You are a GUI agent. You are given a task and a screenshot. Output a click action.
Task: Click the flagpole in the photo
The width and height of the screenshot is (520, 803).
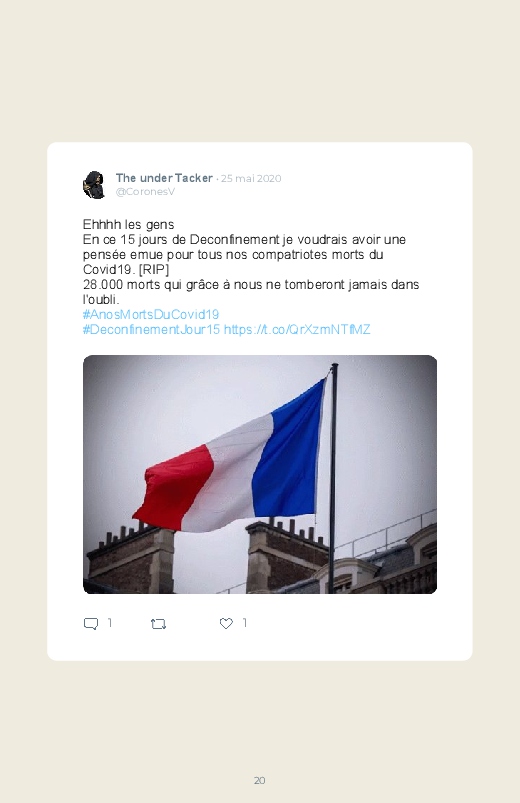(x=334, y=476)
